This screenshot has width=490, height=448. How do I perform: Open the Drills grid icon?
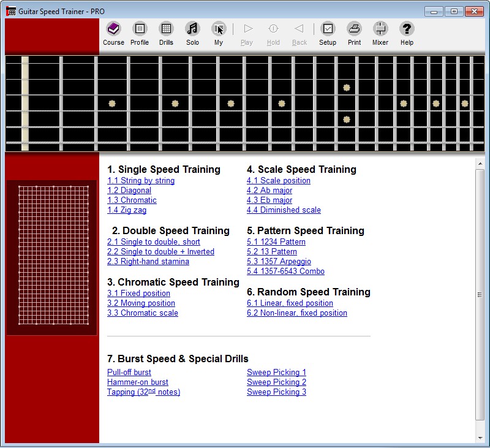coord(166,29)
